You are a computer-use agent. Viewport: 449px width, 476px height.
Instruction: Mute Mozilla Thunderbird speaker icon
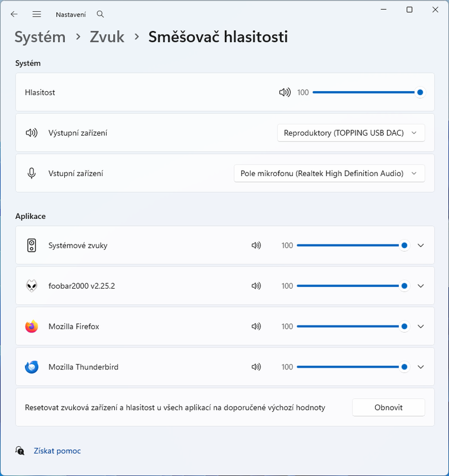(x=256, y=367)
